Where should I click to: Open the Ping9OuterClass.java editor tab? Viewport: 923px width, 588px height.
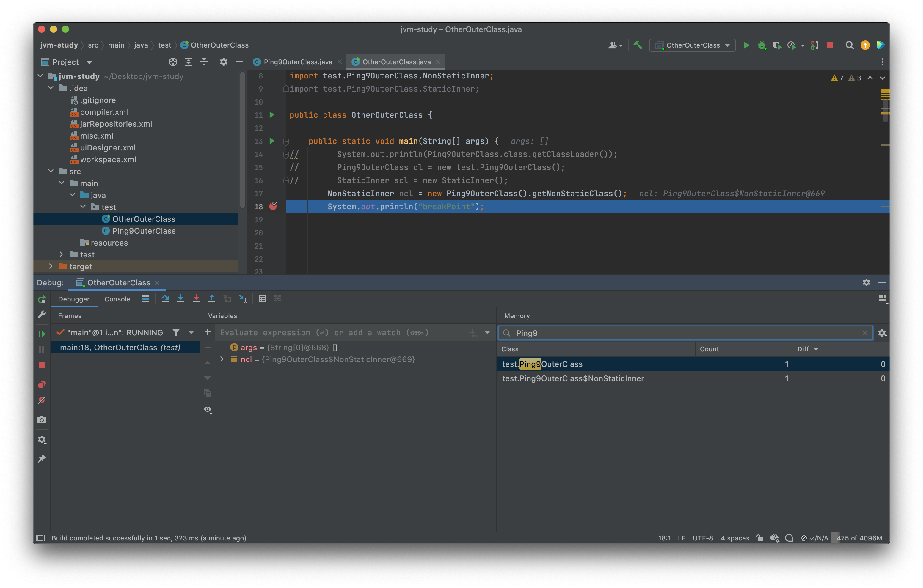tap(297, 62)
